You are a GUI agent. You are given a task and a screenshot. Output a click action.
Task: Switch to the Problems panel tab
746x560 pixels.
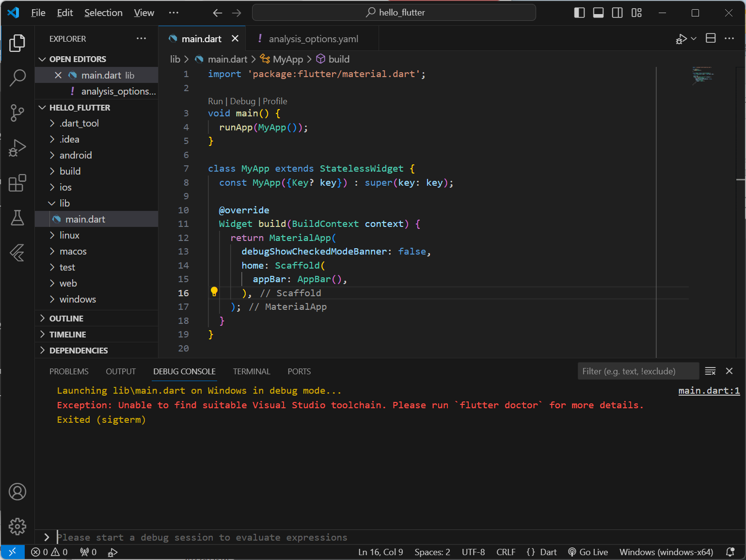coord(69,371)
